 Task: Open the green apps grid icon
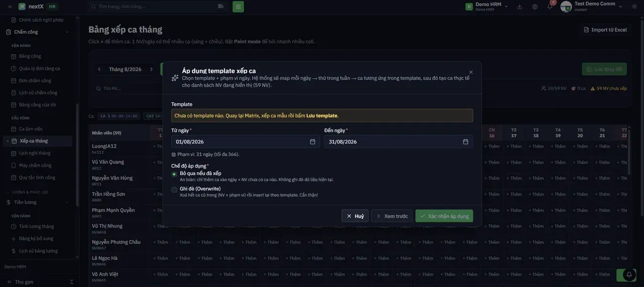tap(238, 7)
